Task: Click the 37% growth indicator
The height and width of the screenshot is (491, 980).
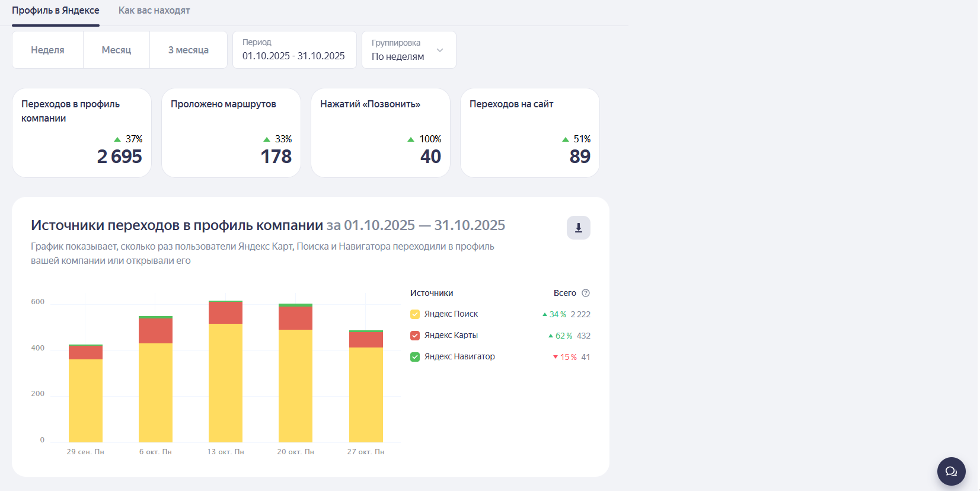Action: [128, 139]
